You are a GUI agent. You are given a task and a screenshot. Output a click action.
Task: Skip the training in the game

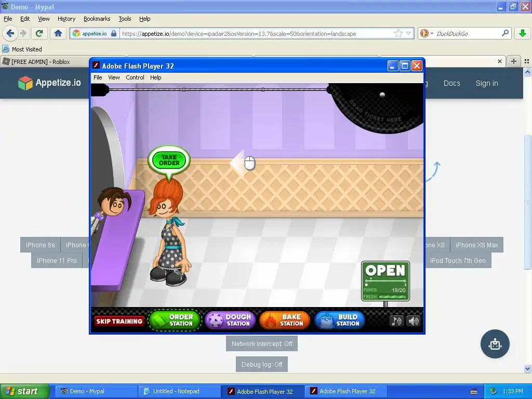click(x=119, y=321)
